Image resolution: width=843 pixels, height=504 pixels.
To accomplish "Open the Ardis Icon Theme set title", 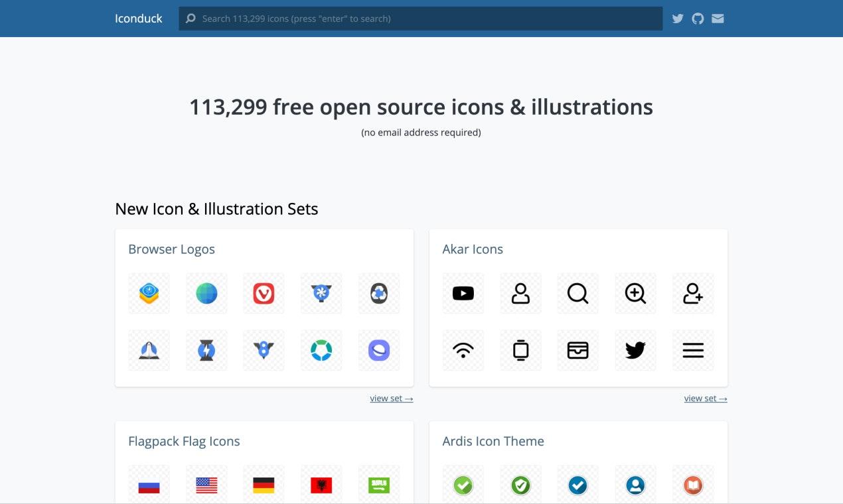I will 493,442.
